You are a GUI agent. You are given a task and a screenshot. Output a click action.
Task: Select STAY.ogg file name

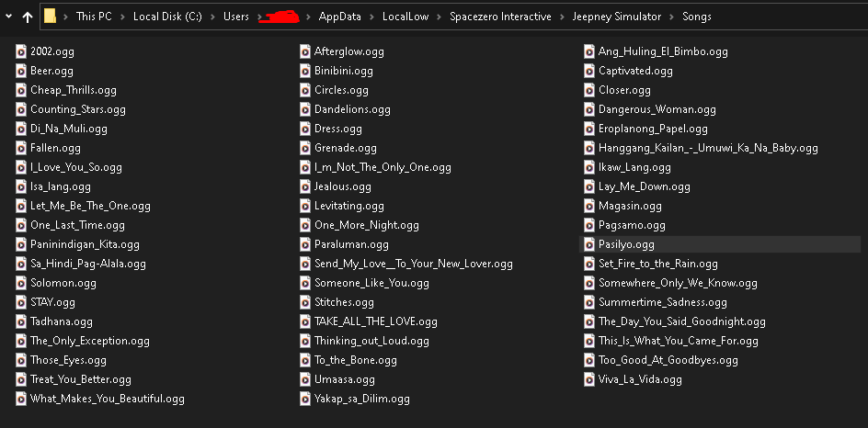[52, 302]
